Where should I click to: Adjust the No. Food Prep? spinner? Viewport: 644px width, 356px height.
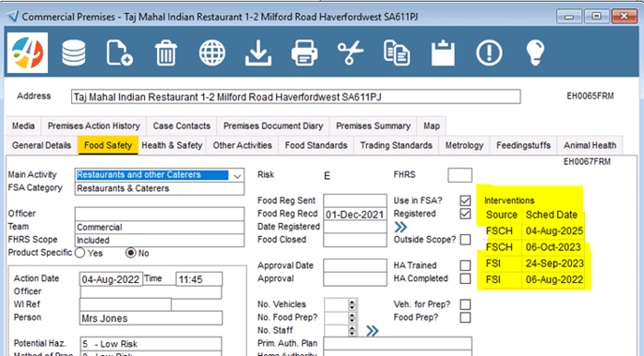pyautogui.click(x=352, y=318)
